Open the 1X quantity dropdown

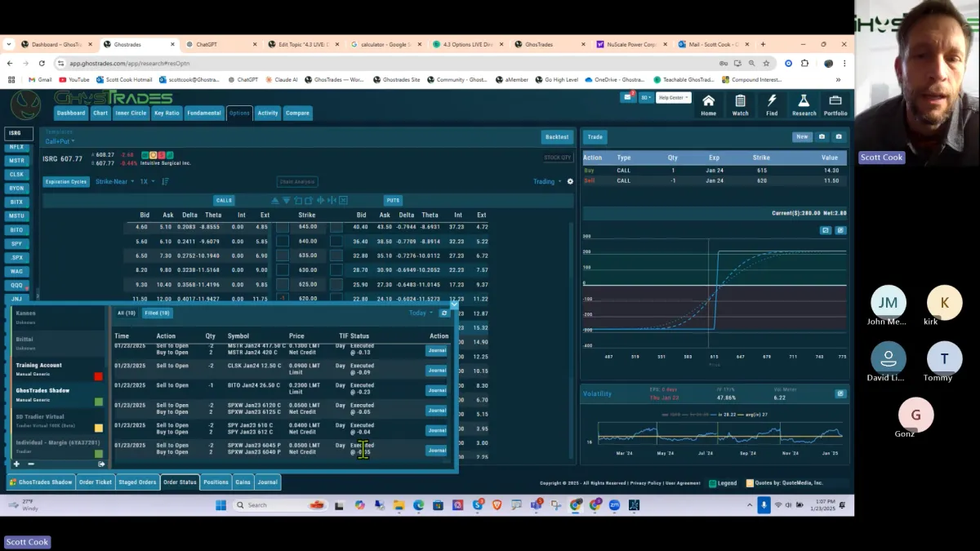pyautogui.click(x=147, y=182)
